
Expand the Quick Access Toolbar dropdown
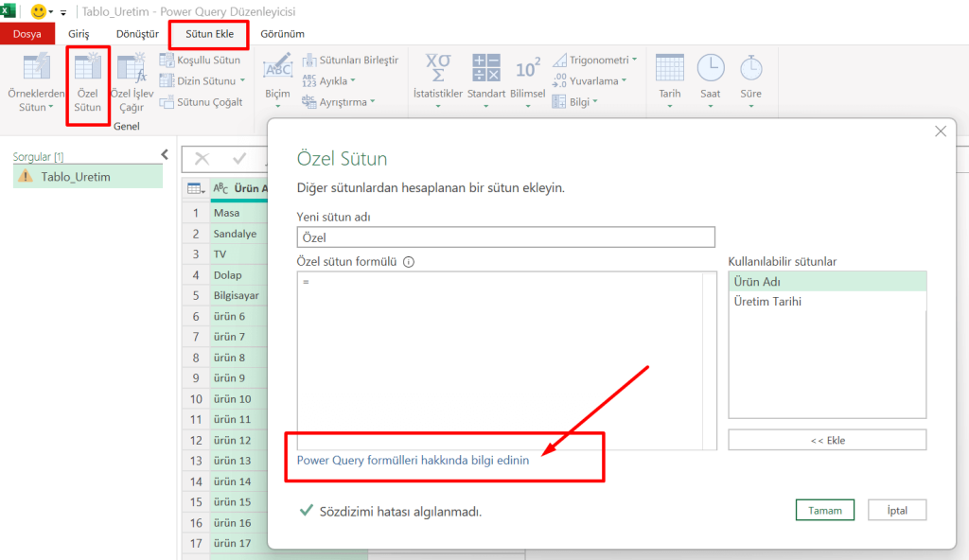(63, 11)
